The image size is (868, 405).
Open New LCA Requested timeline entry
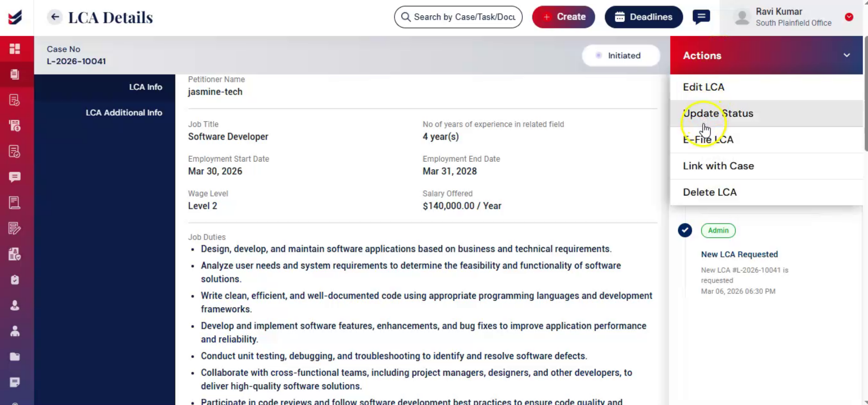point(739,254)
